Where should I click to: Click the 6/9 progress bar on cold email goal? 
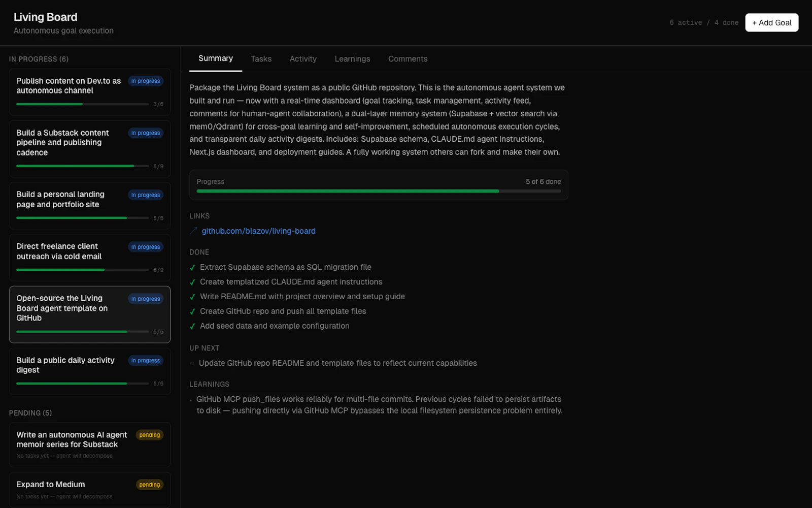click(x=82, y=270)
